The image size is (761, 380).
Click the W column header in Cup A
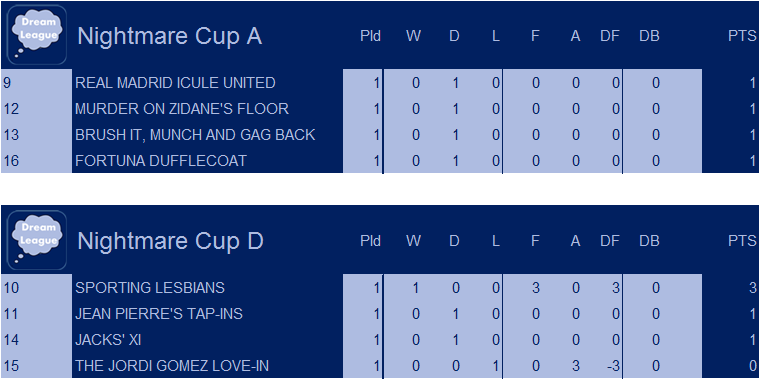point(413,36)
